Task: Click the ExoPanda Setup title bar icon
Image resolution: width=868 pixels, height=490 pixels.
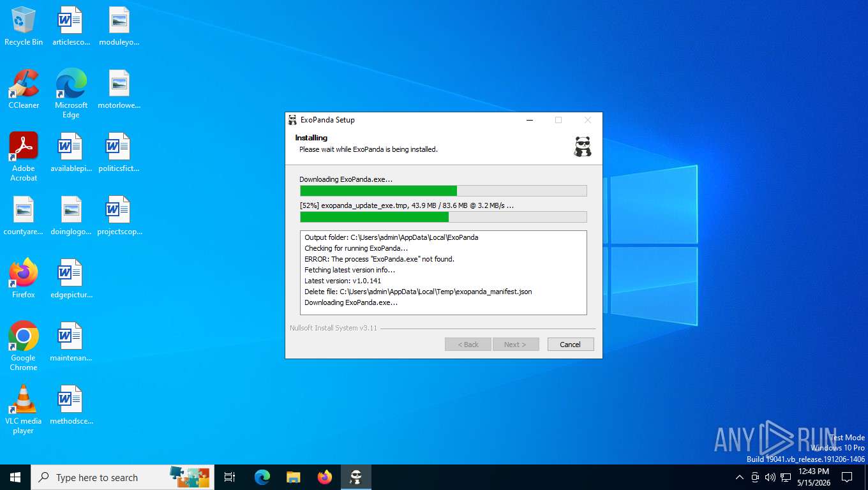Action: [292, 120]
